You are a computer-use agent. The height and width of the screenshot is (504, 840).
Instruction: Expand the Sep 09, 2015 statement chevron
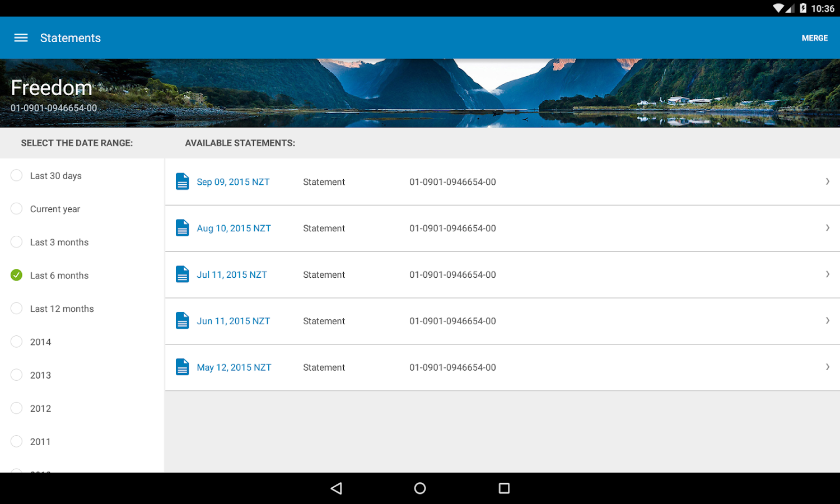pos(827,181)
